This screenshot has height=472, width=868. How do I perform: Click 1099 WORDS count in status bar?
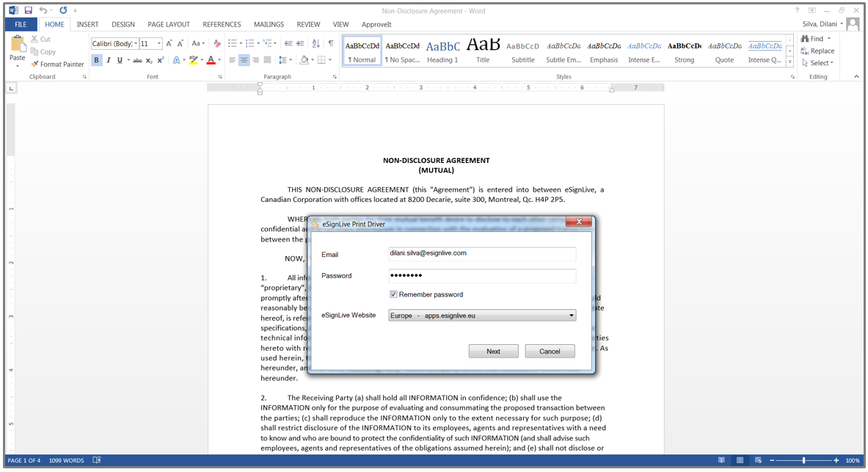point(67,460)
